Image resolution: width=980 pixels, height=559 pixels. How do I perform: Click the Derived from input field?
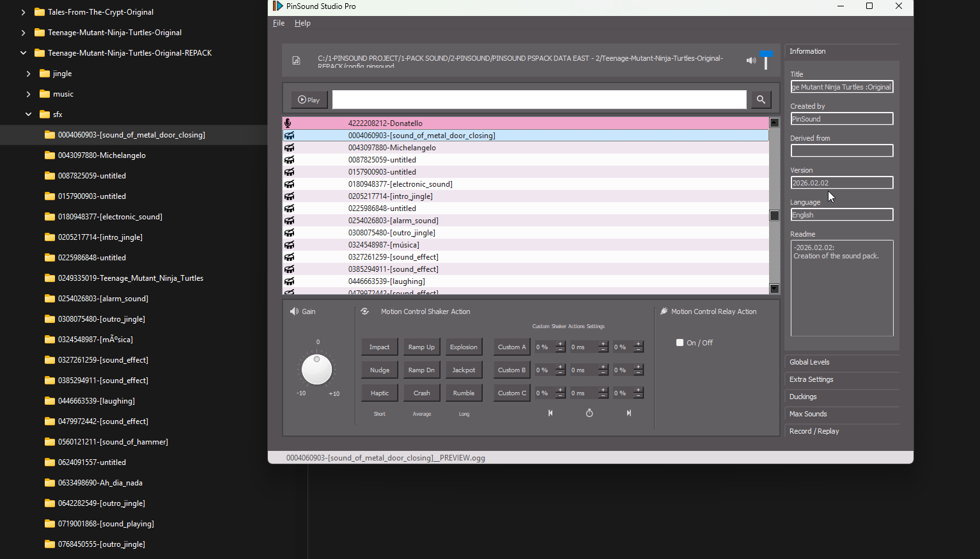click(841, 151)
